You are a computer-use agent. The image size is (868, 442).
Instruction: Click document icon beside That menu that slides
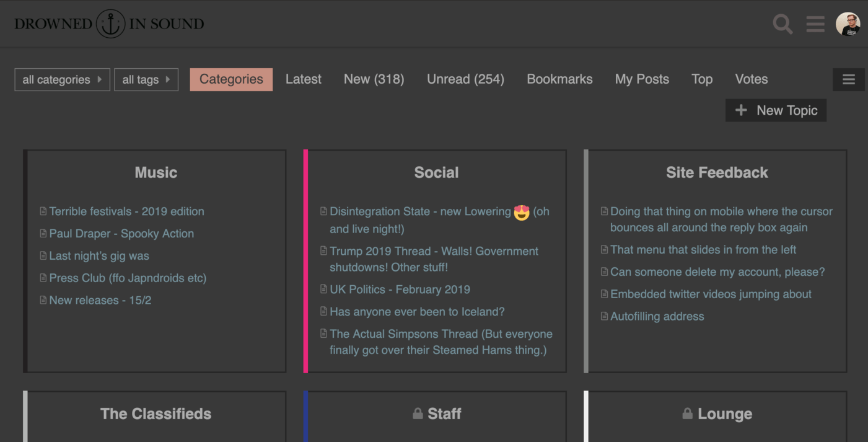click(x=604, y=250)
